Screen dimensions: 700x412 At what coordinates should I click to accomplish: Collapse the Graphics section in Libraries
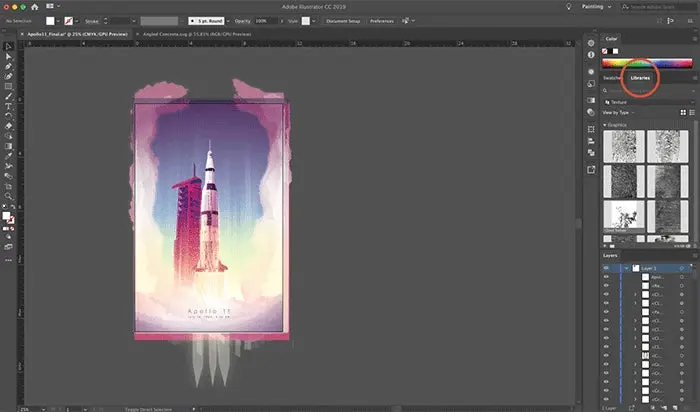(x=605, y=125)
